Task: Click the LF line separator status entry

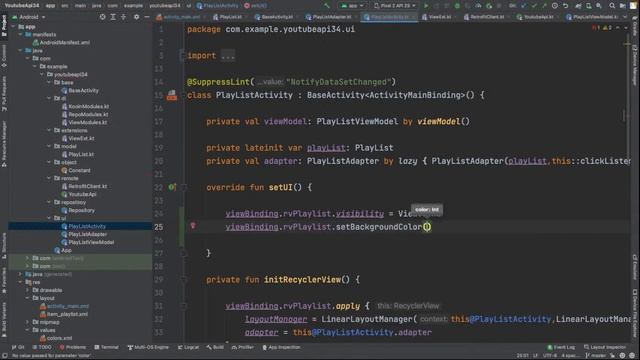Action: coord(535,356)
